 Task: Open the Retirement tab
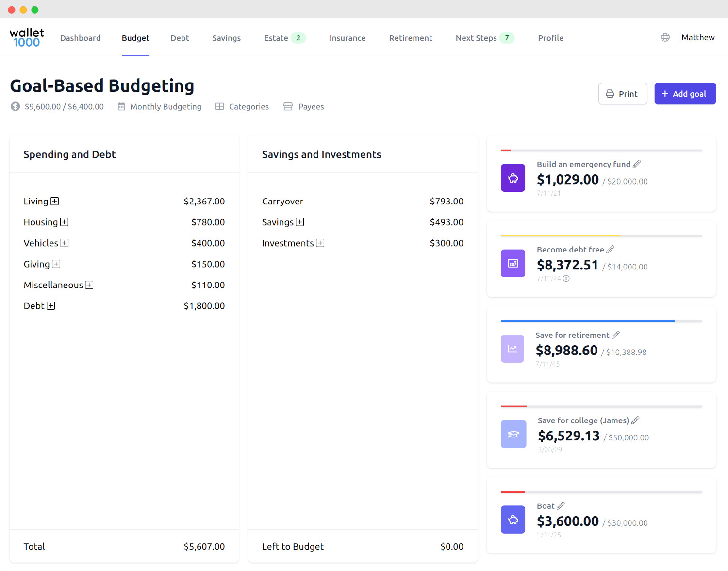[x=411, y=38]
